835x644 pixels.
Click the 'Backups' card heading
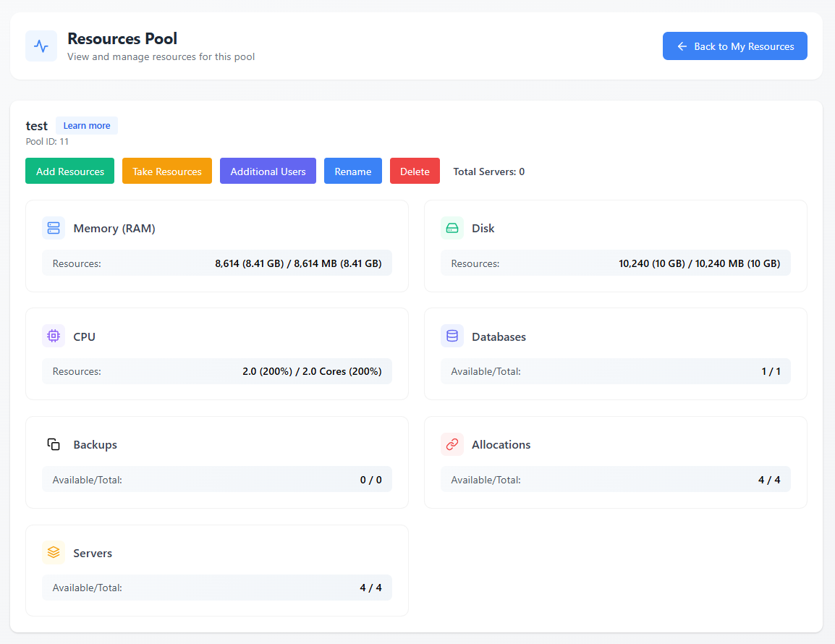tap(96, 445)
